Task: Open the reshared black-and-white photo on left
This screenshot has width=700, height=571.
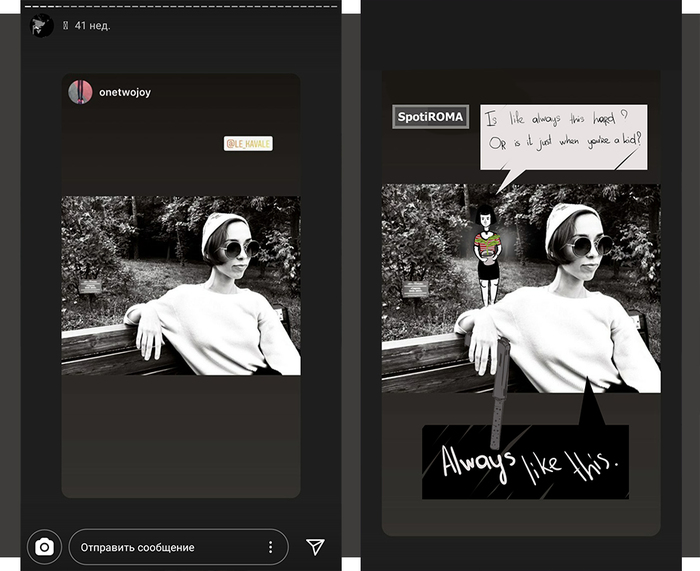Action: point(180,285)
